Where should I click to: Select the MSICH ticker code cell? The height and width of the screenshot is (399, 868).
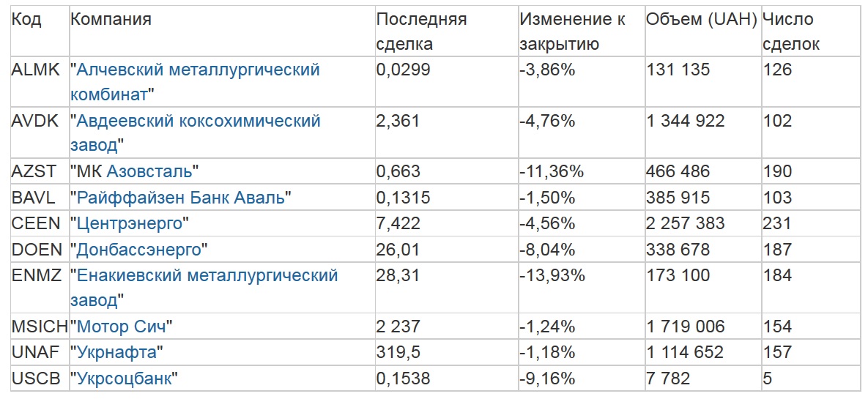point(40,327)
